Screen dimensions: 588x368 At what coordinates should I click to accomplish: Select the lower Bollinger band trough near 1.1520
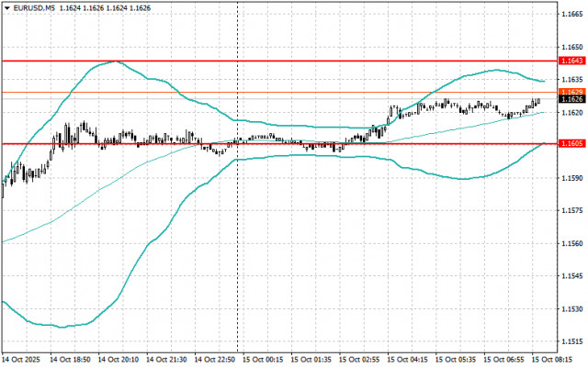62,327
